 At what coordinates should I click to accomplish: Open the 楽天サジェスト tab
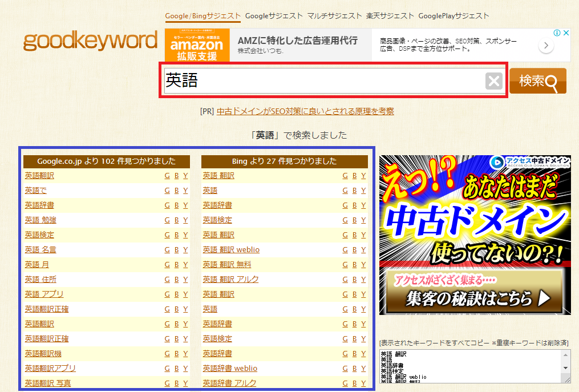coord(390,16)
